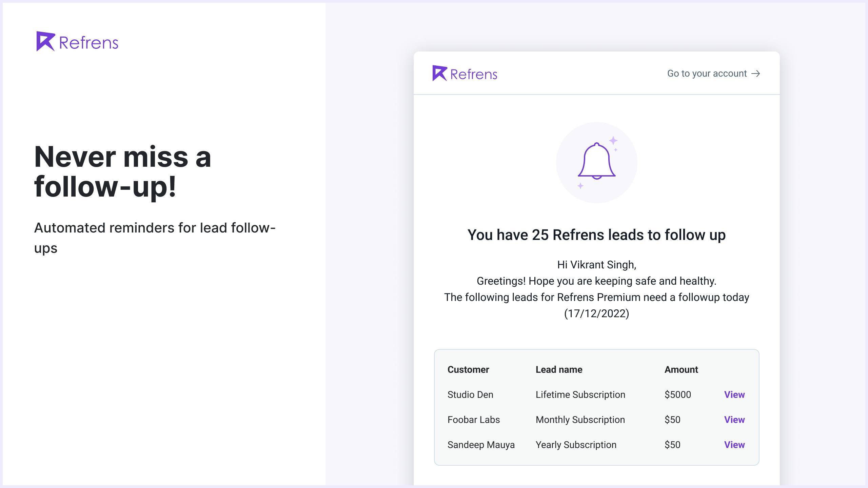Screen dimensions: 868x488
Task: Click the Refrens logo in the email header
Action: click(465, 73)
